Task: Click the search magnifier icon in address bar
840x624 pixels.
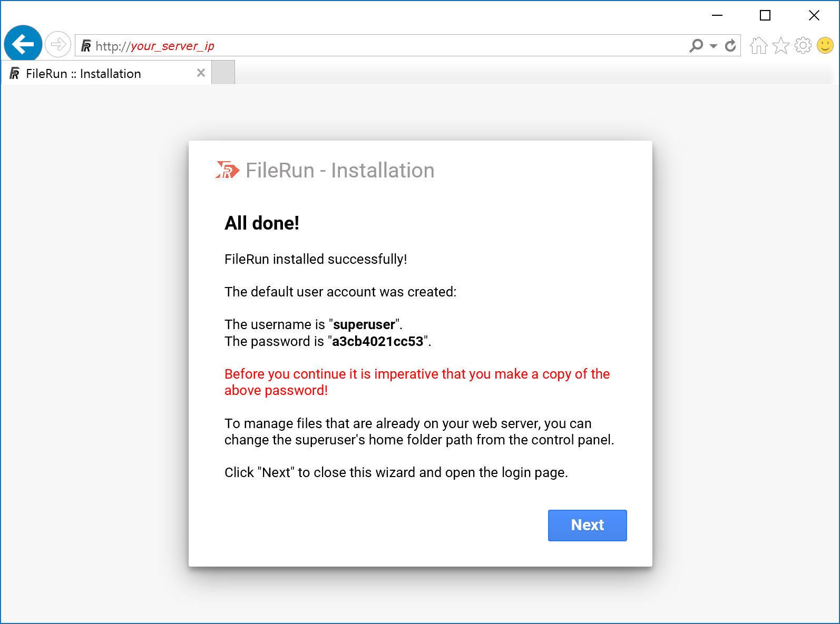Action: (x=696, y=46)
